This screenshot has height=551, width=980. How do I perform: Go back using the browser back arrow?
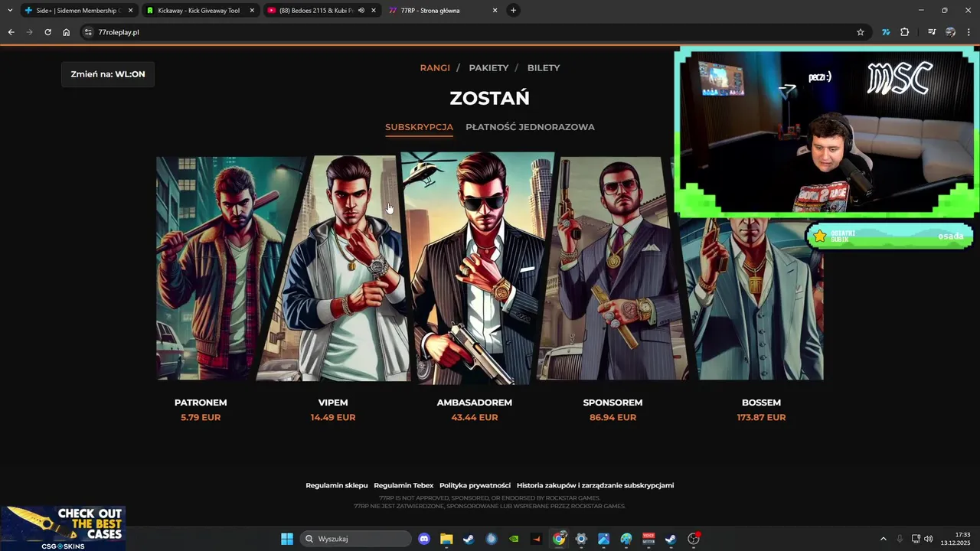[x=11, y=32]
